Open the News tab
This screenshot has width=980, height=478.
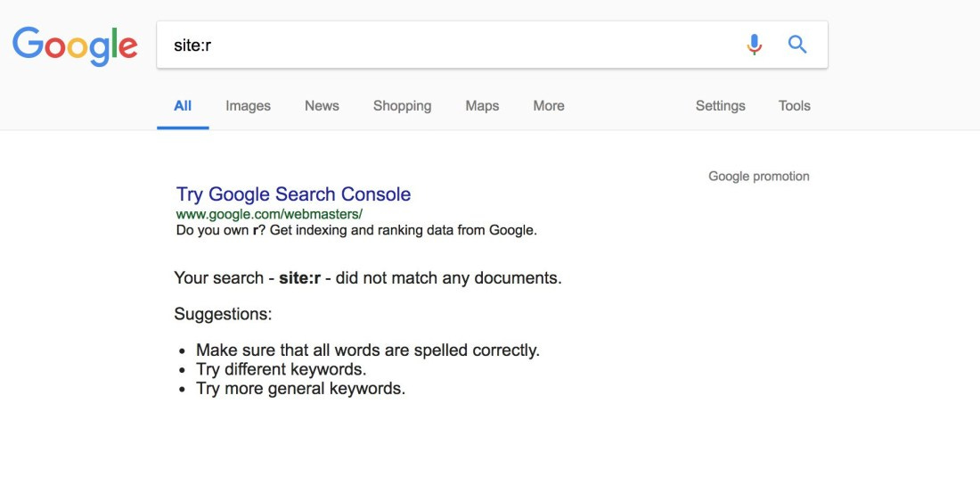[322, 106]
